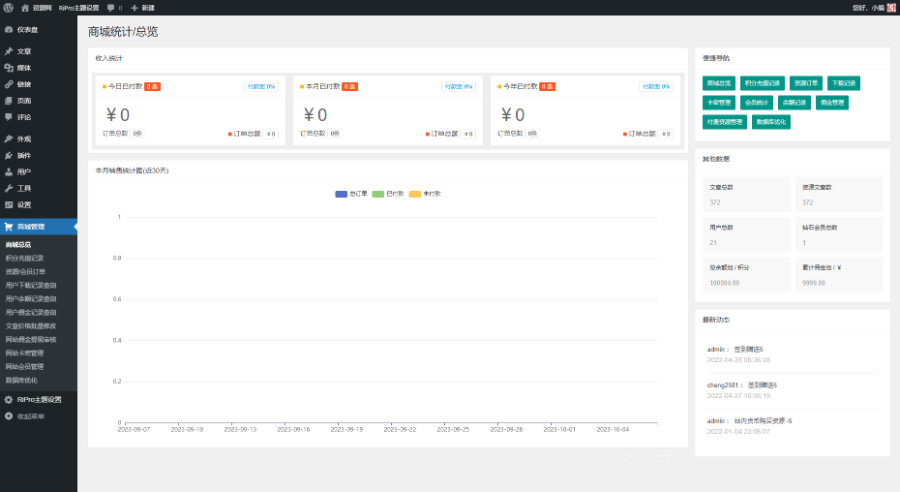This screenshot has width=900, height=492.
Task: Open the 媒体 media library in sidebar
Action: (24, 67)
